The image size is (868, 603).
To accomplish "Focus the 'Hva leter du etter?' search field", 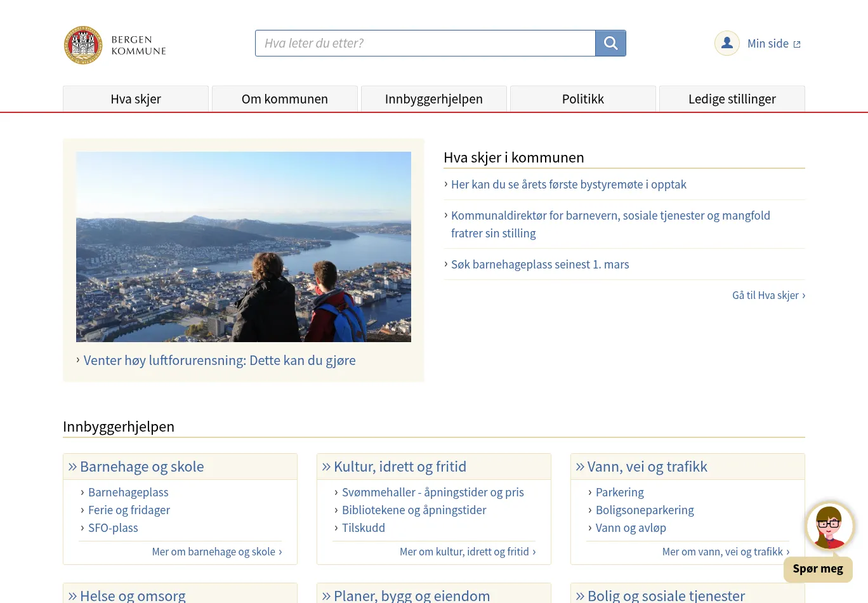I will tap(425, 43).
